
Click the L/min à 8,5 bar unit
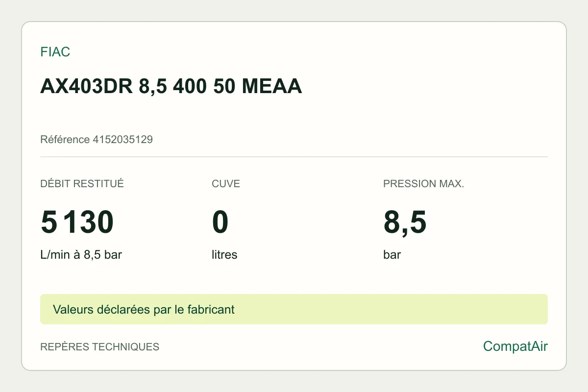[81, 255]
